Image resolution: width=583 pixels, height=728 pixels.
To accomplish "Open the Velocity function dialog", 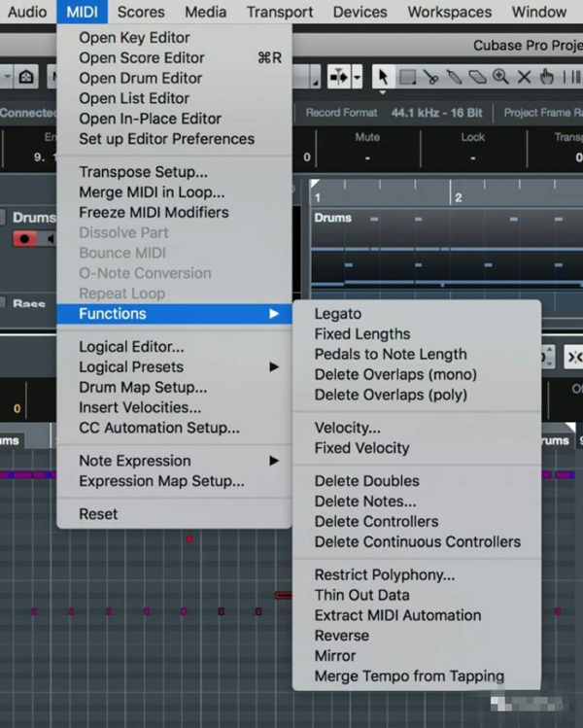I will (x=417, y=428).
